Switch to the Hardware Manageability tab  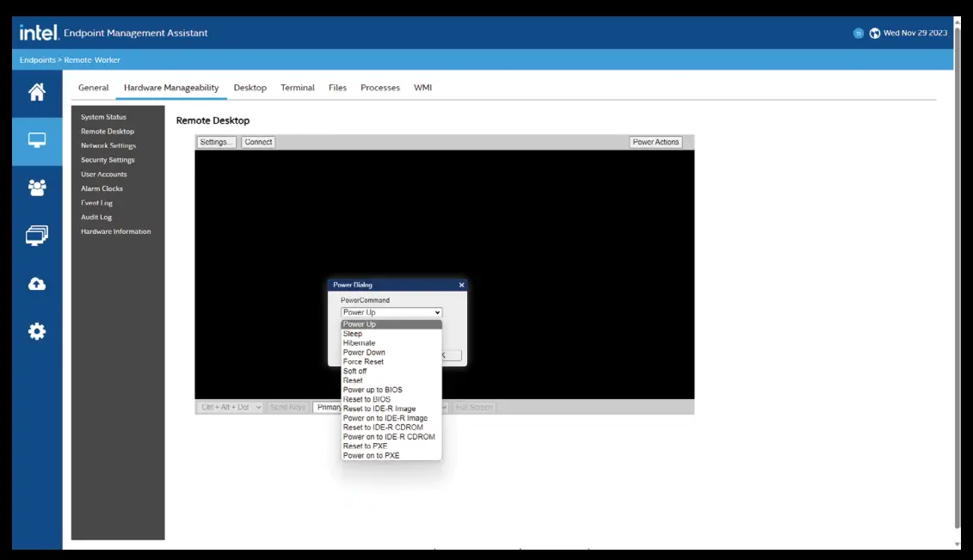171,88
